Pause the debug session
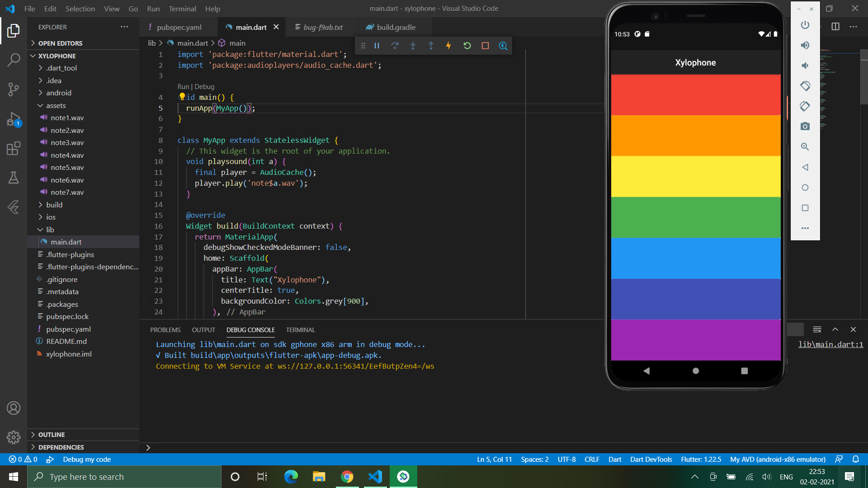The height and width of the screenshot is (488, 868). (x=377, y=46)
